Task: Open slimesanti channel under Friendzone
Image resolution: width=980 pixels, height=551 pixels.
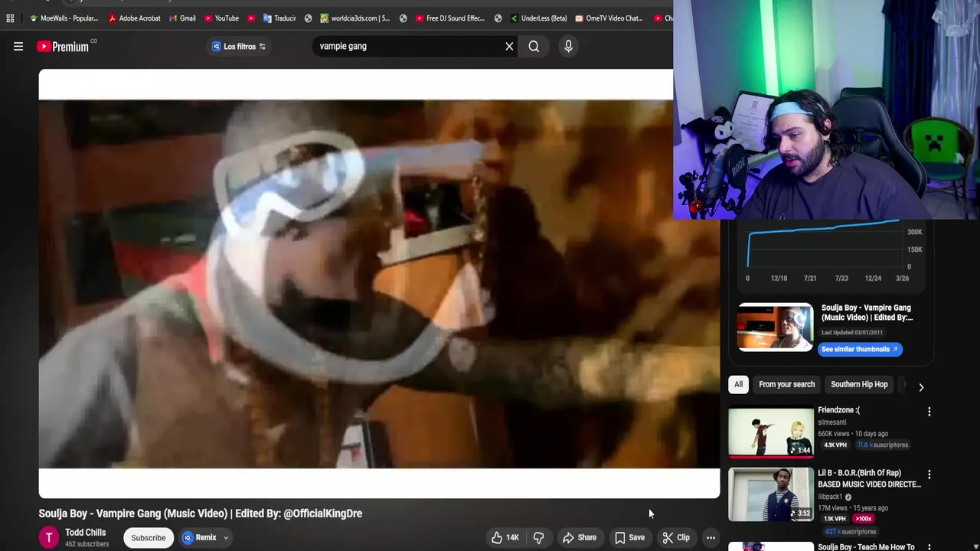Action: (x=831, y=422)
